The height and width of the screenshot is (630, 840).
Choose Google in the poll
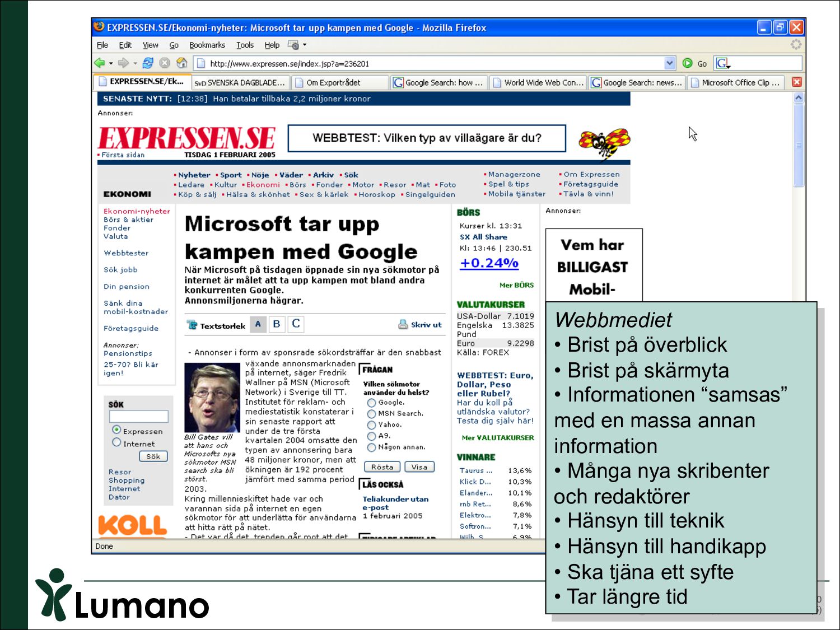[x=371, y=403]
